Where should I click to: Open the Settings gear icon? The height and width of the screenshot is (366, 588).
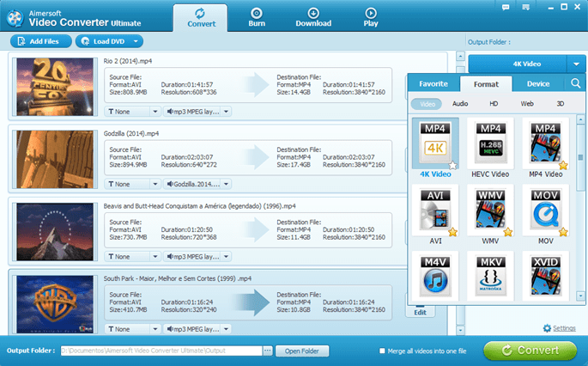(x=547, y=328)
